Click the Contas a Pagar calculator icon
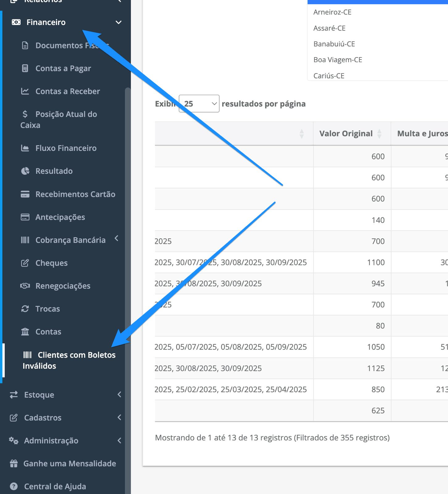The width and height of the screenshot is (448, 494). [25, 68]
